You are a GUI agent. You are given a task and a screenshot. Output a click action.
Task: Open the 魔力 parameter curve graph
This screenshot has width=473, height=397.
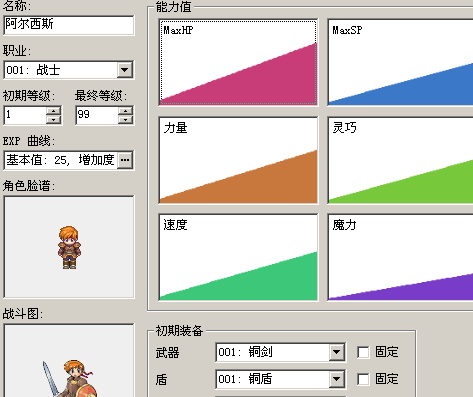click(400, 257)
